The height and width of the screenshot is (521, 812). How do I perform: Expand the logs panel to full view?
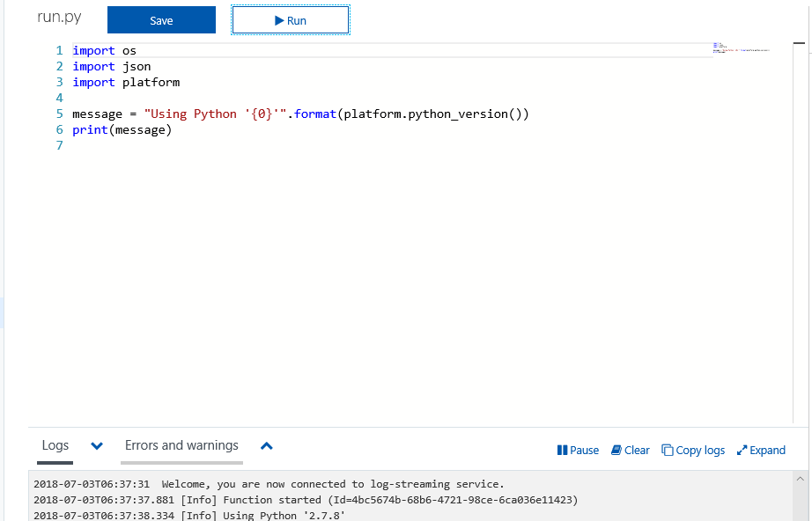[761, 450]
